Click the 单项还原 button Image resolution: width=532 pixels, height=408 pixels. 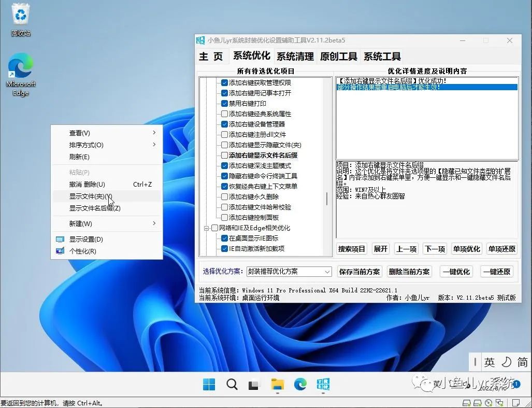[502, 249]
